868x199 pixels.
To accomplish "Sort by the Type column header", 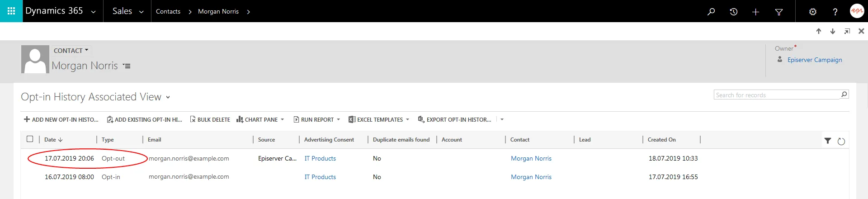I will tap(108, 139).
